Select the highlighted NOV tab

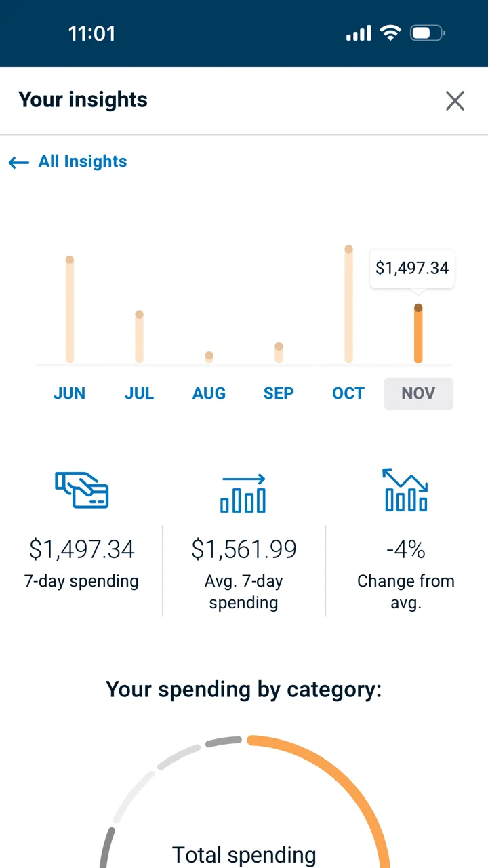pos(418,393)
